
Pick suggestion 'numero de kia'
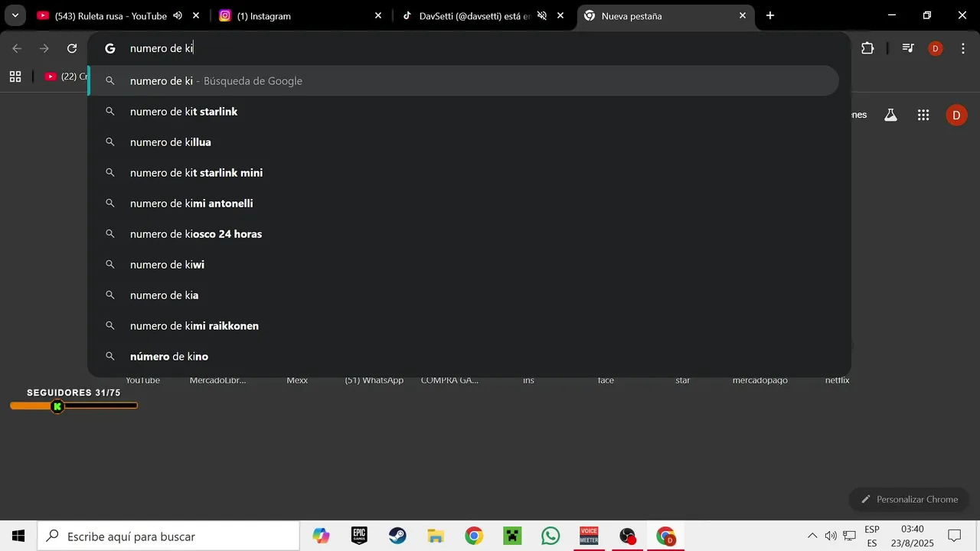[x=464, y=295]
